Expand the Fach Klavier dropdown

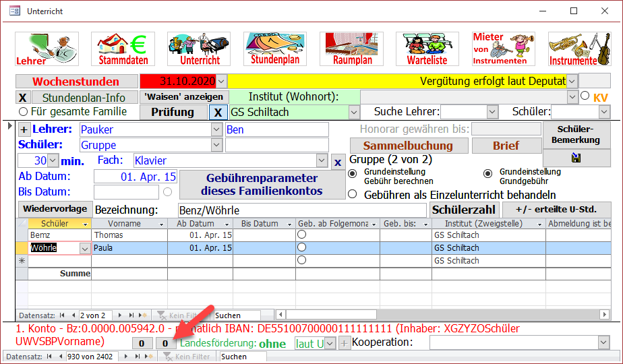coord(322,160)
